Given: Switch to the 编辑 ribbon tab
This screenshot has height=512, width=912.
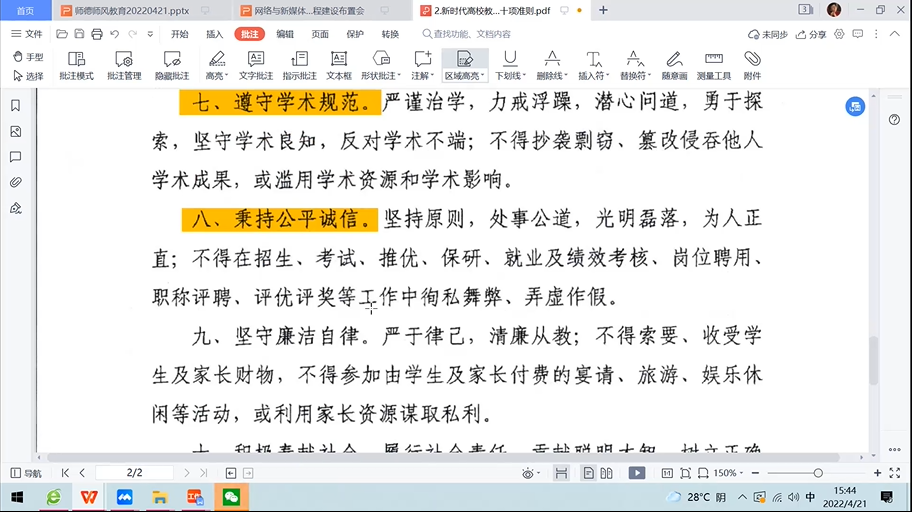Looking at the screenshot, I should [x=285, y=34].
